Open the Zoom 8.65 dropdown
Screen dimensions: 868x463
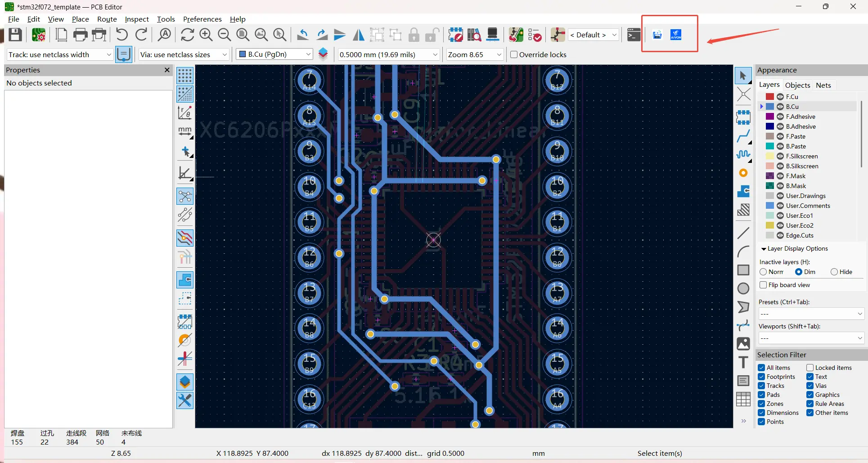click(475, 54)
